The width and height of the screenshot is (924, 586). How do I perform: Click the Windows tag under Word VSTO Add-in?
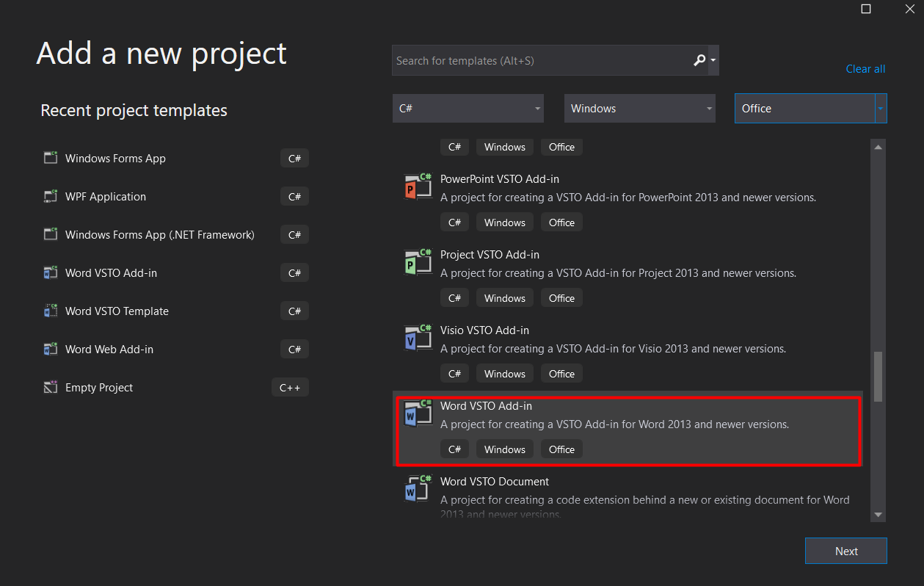505,449
